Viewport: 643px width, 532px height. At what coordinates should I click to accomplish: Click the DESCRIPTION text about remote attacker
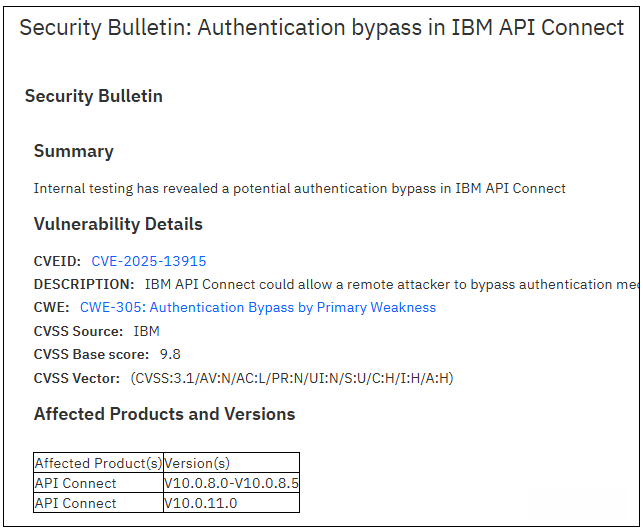click(x=392, y=284)
